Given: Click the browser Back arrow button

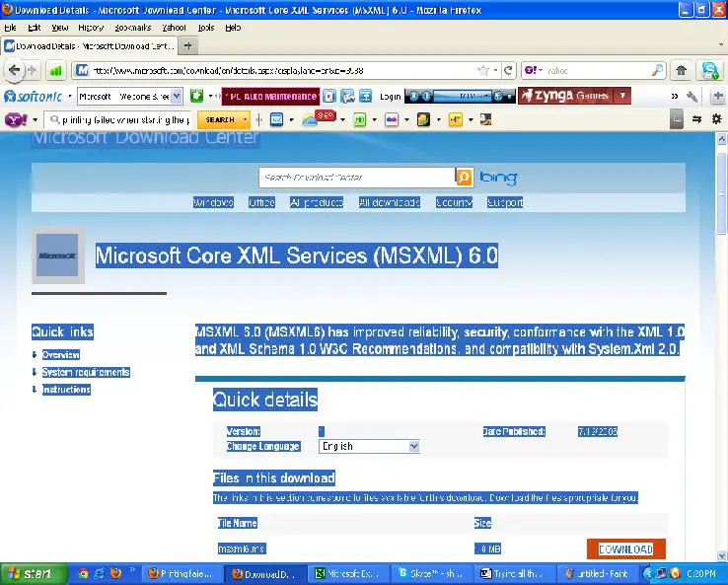Looking at the screenshot, I should 14,70.
